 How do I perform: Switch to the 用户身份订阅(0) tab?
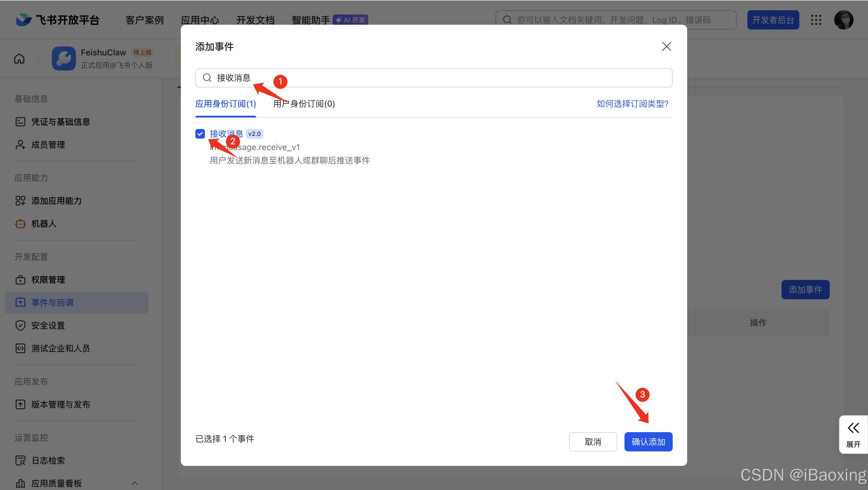click(x=303, y=104)
